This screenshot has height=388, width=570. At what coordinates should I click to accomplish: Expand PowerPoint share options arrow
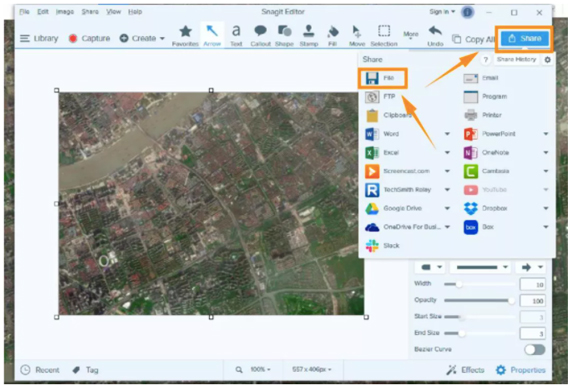[x=546, y=134]
